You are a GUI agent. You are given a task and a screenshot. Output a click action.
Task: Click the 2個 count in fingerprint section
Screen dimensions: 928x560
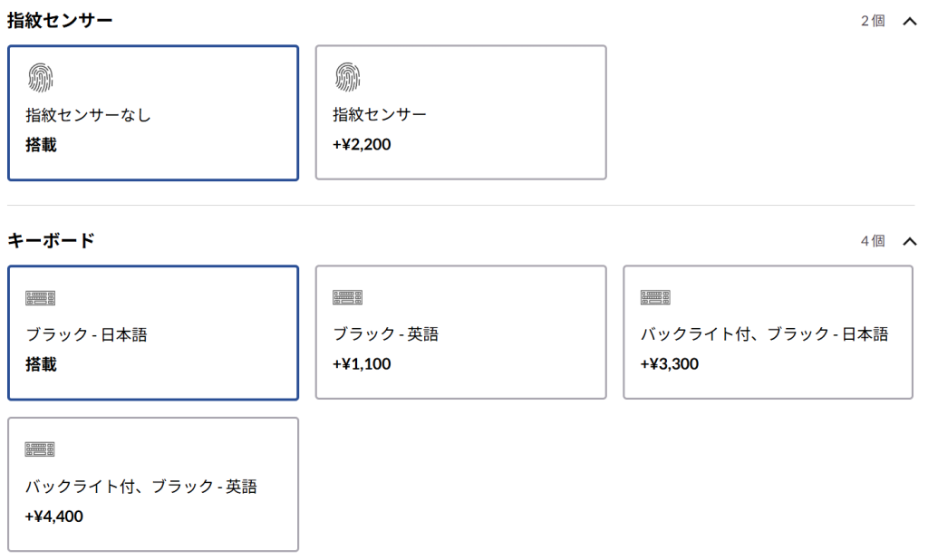873,21
